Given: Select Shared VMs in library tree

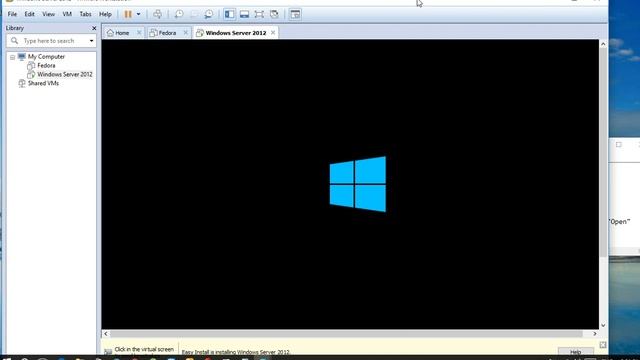Looking at the screenshot, I should click(43, 83).
